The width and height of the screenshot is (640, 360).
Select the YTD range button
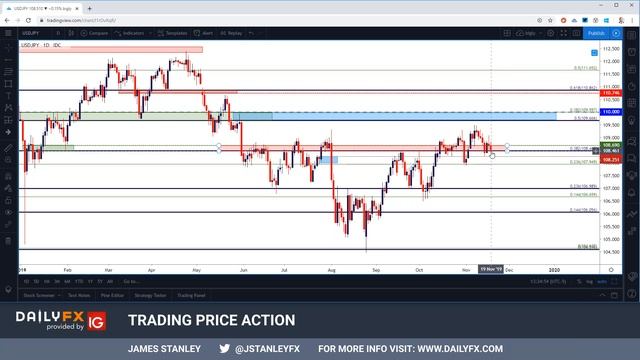79,282
